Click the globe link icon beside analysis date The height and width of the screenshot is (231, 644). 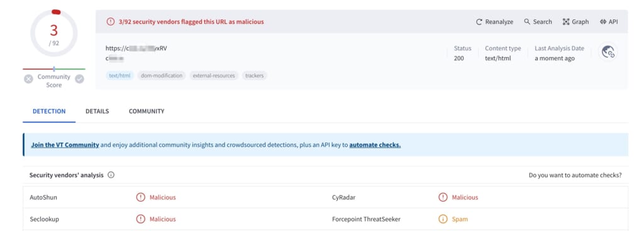click(x=608, y=52)
